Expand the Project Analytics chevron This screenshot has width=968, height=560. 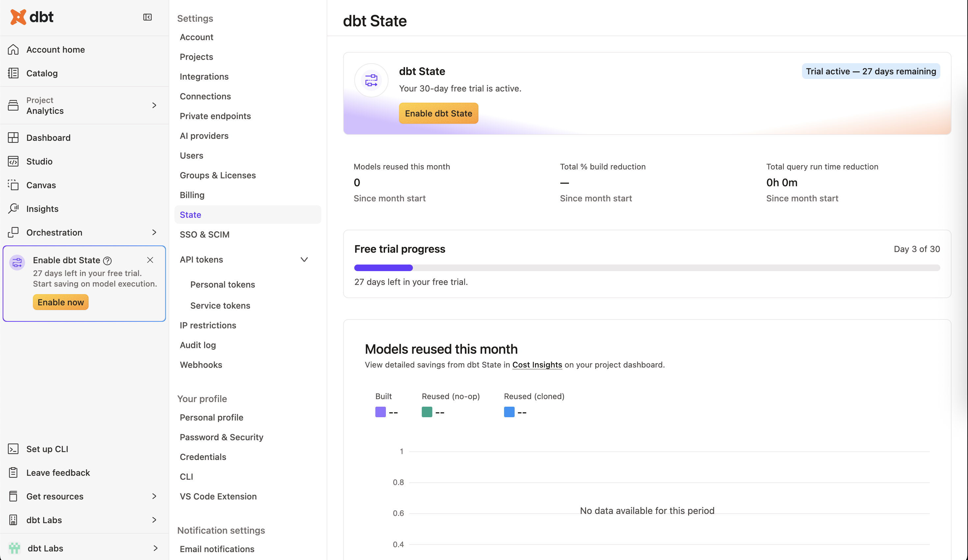pyautogui.click(x=154, y=105)
